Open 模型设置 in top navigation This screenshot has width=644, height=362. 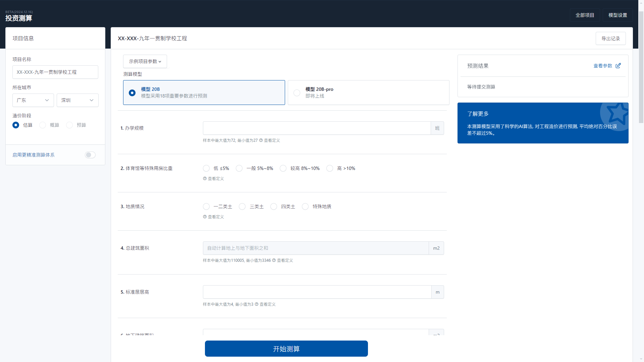(x=618, y=15)
